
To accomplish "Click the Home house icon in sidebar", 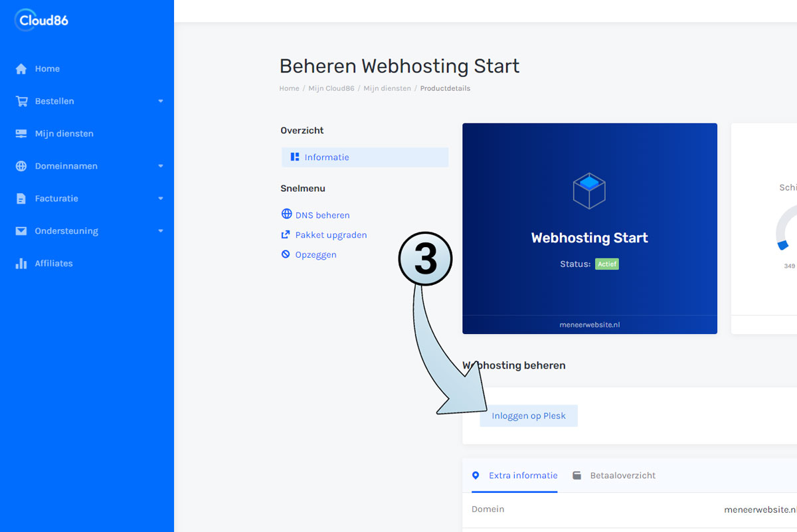I will (x=21, y=69).
